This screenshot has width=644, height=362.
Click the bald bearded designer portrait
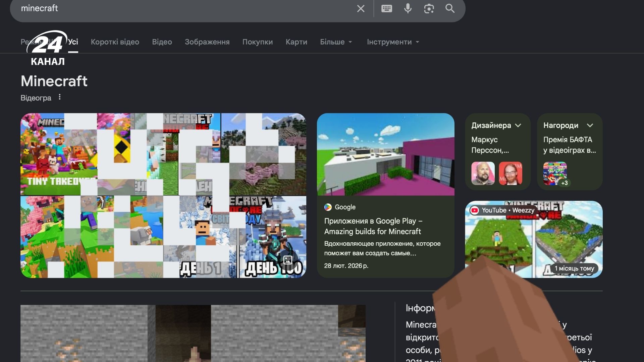(483, 173)
